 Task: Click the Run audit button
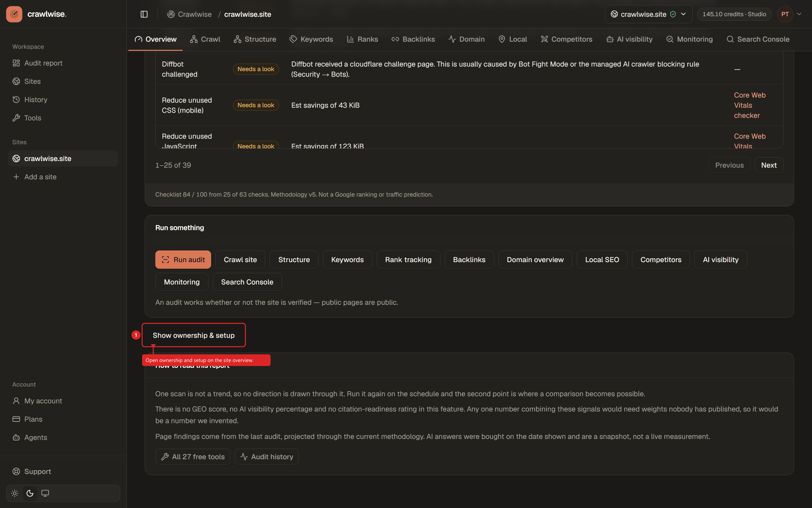183,260
